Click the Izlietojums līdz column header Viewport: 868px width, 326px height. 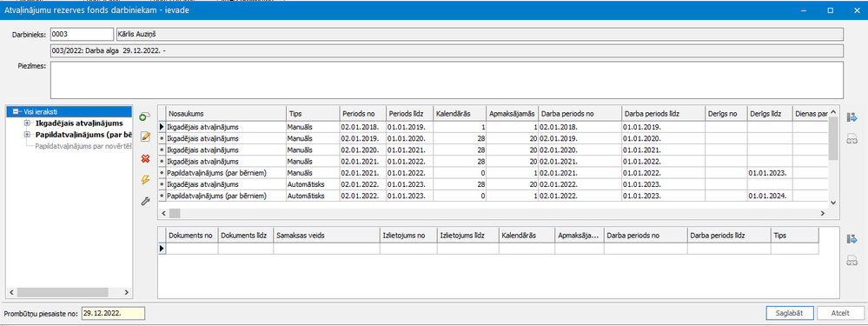point(467,236)
